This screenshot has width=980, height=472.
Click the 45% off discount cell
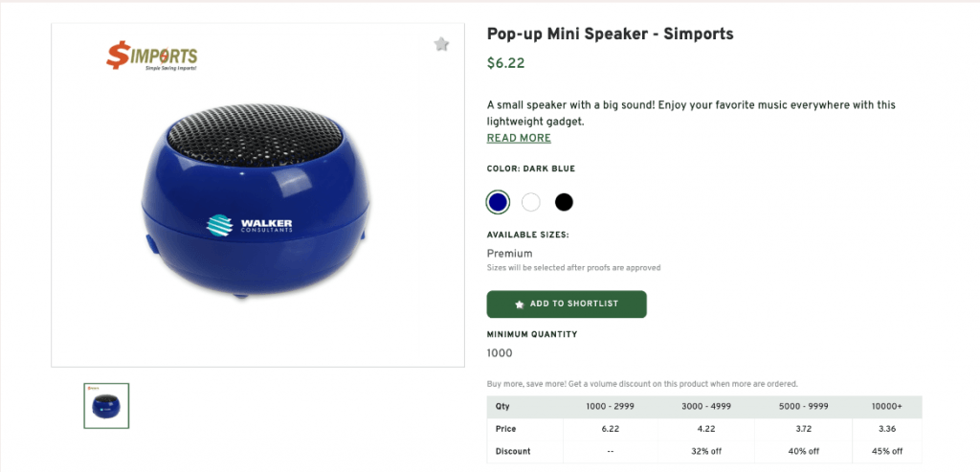click(x=884, y=451)
